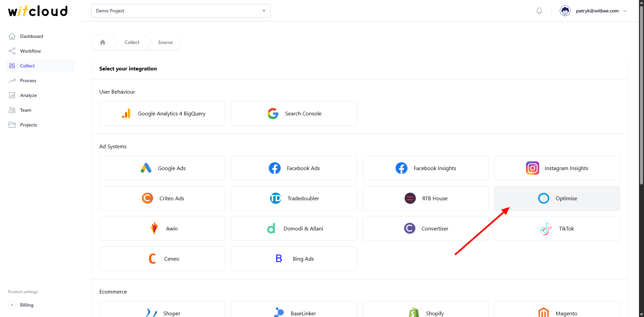Click the user avatar icon
Image resolution: width=644 pixels, height=317 pixels.
coord(565,11)
